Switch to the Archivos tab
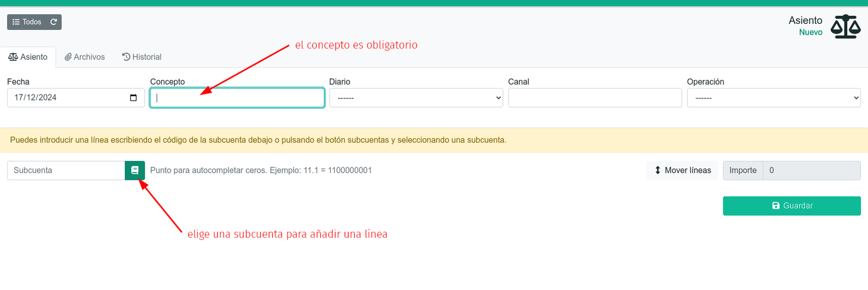The image size is (868, 290). [85, 57]
